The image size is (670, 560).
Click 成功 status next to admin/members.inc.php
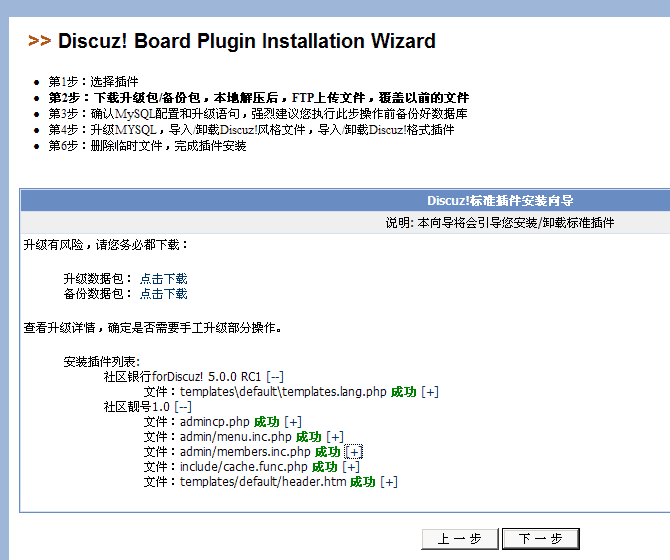coord(328,452)
